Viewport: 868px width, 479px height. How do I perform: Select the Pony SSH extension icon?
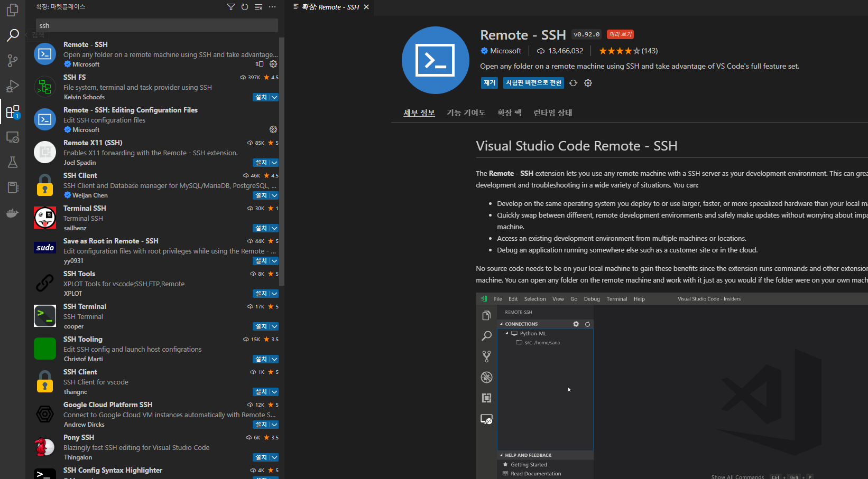pos(45,447)
